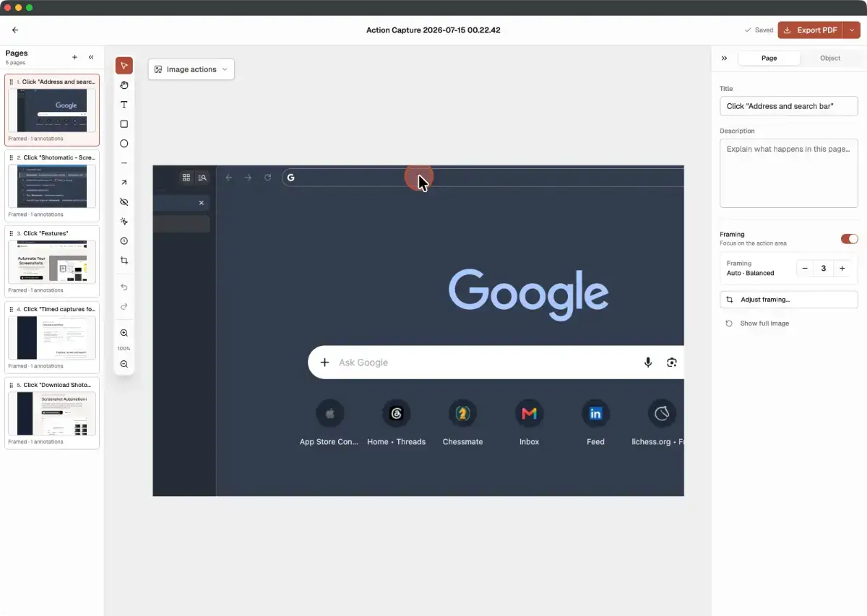This screenshot has width=867, height=616.
Task: Click the Chessmate shortcut in the captured image
Action: (462, 423)
